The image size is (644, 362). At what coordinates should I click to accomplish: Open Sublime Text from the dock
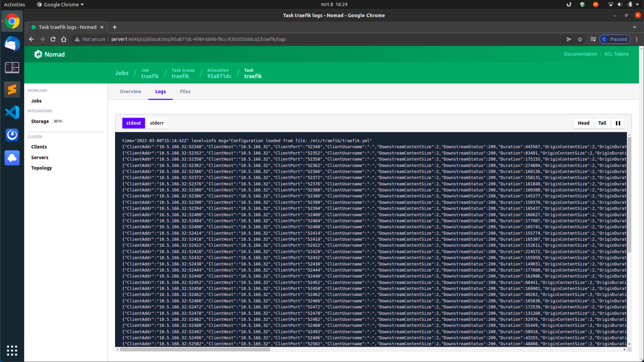click(12, 89)
